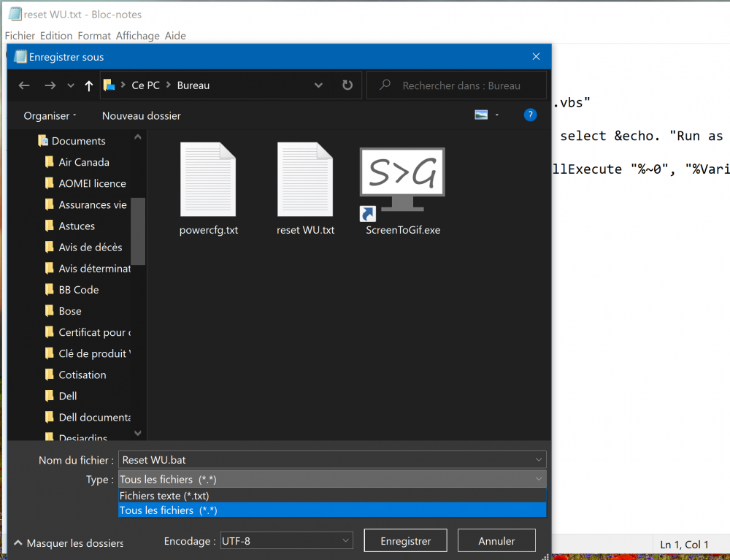Click the Annuler button

(x=496, y=541)
